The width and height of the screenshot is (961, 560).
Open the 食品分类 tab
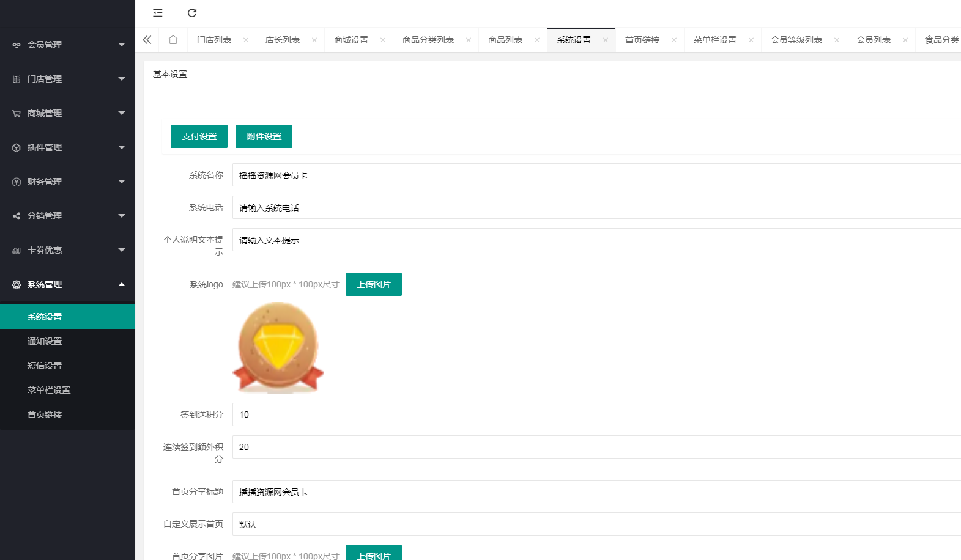pos(942,40)
